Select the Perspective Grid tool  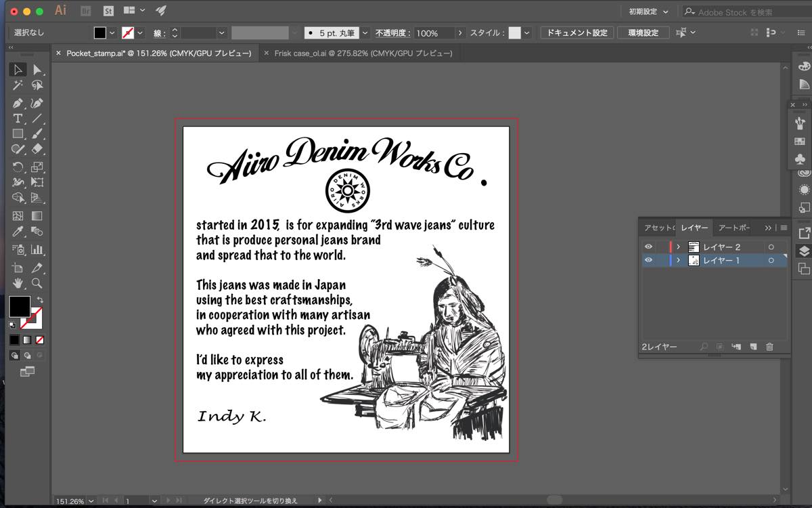37,198
